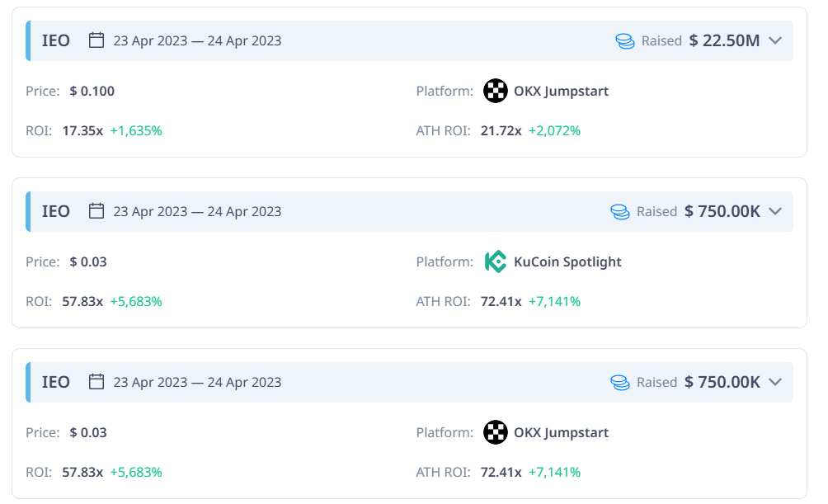
Task: Click the OKX logo in the first card
Action: [x=495, y=91]
